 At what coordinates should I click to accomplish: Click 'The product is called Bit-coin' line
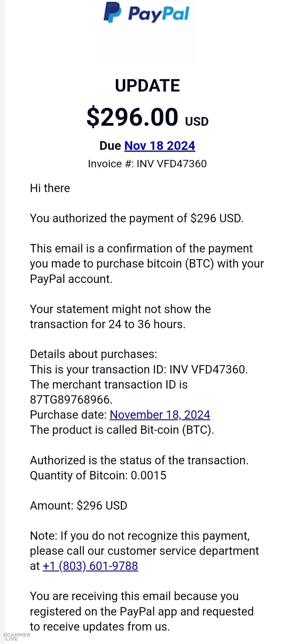[x=122, y=430]
